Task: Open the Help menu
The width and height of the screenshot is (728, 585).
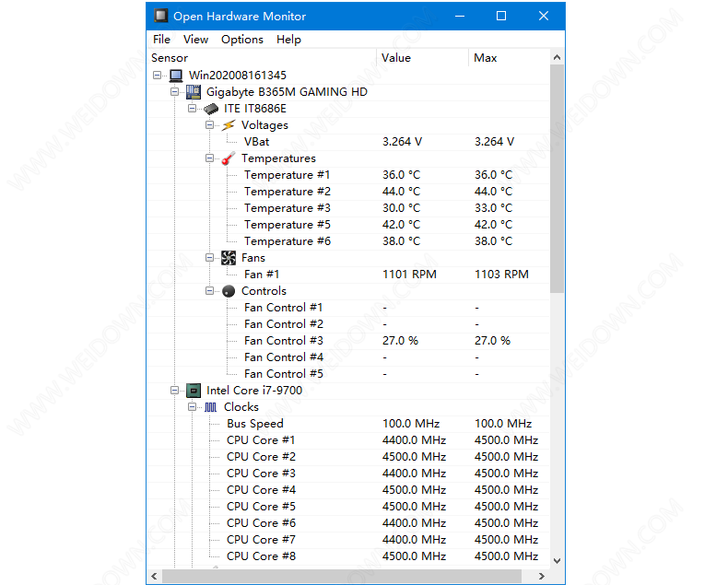Action: [288, 40]
